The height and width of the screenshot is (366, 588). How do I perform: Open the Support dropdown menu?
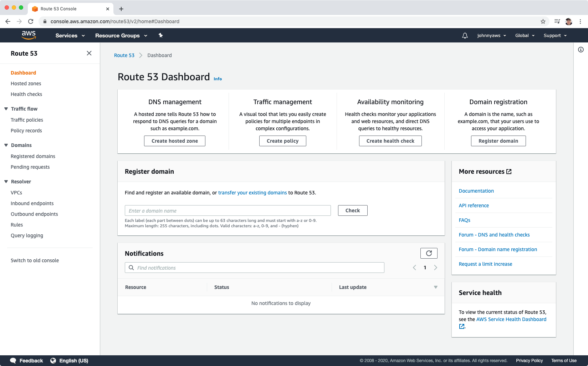[x=555, y=36]
